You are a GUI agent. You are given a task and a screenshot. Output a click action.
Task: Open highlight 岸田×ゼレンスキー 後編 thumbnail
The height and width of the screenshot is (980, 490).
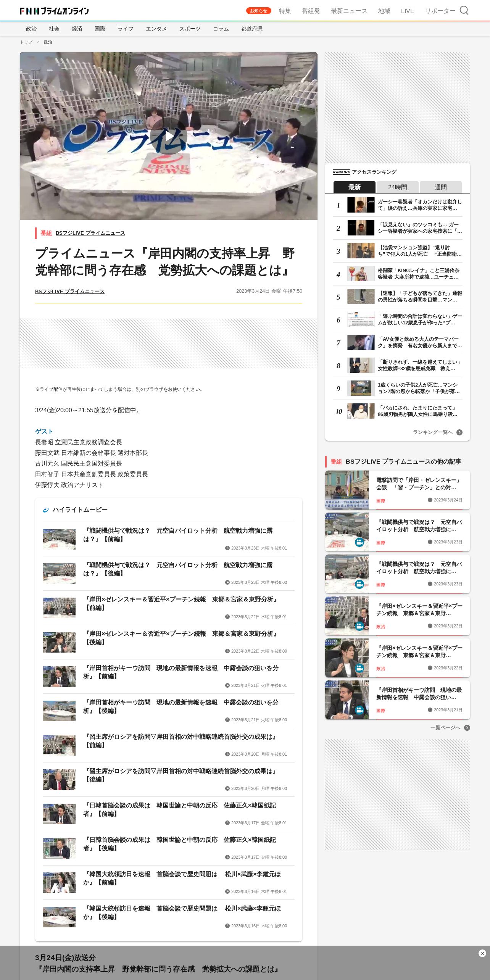(x=59, y=642)
